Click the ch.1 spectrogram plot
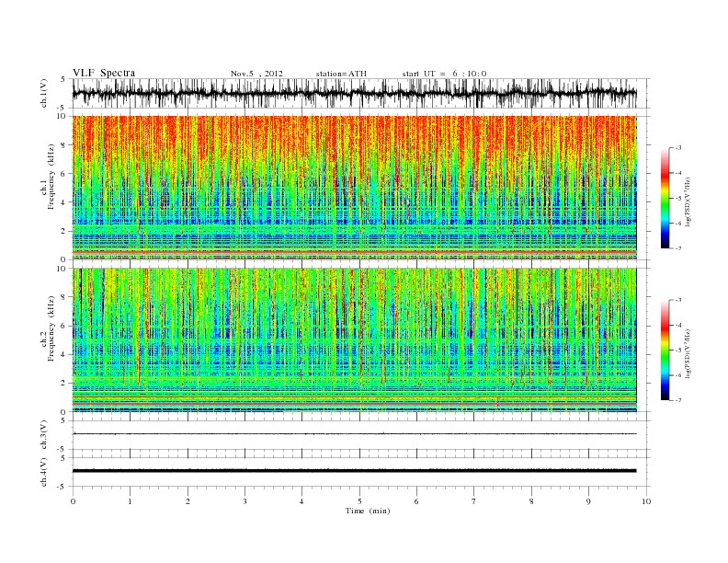 (x=355, y=188)
